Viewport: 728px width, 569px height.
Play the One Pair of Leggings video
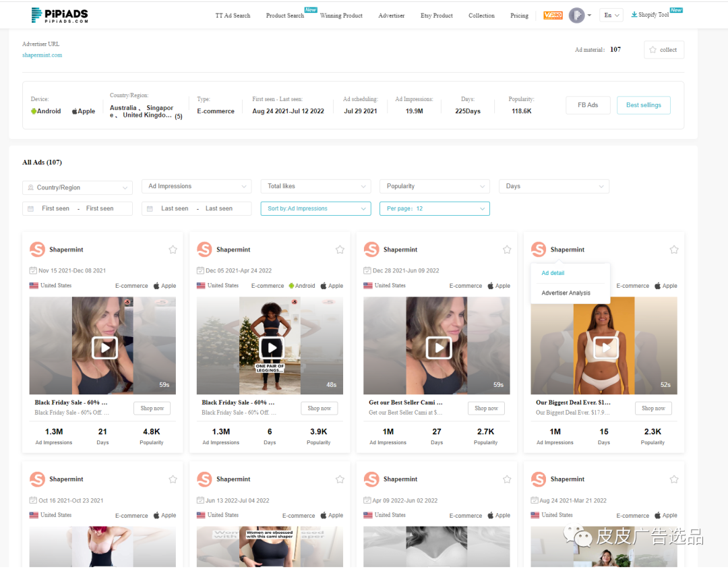[272, 347]
